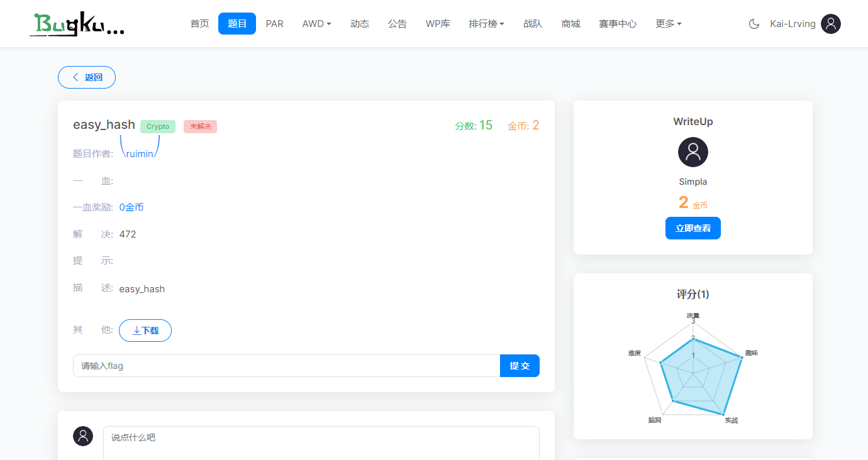Open the WP库 section

[438, 23]
